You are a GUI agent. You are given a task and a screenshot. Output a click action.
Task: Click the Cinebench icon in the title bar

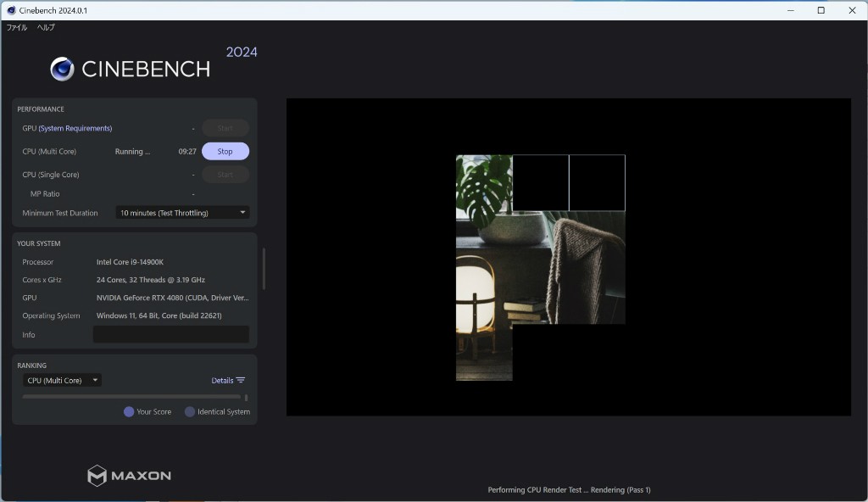click(x=10, y=10)
